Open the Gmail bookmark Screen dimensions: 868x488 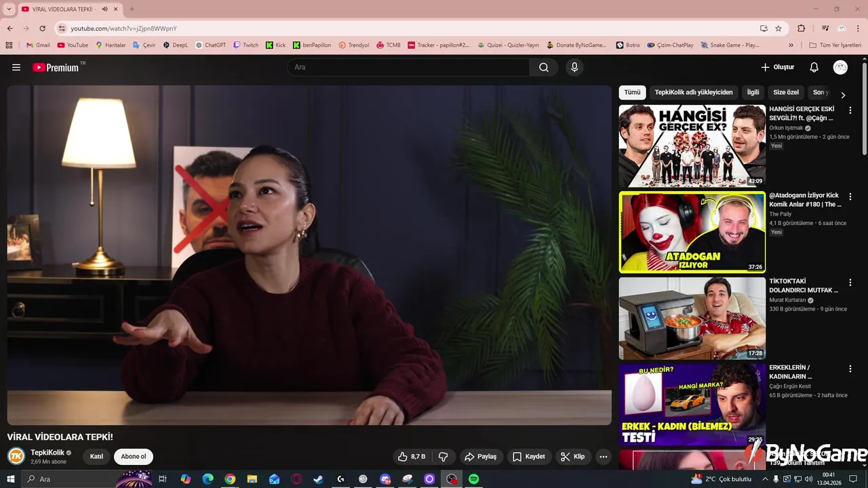[38, 45]
